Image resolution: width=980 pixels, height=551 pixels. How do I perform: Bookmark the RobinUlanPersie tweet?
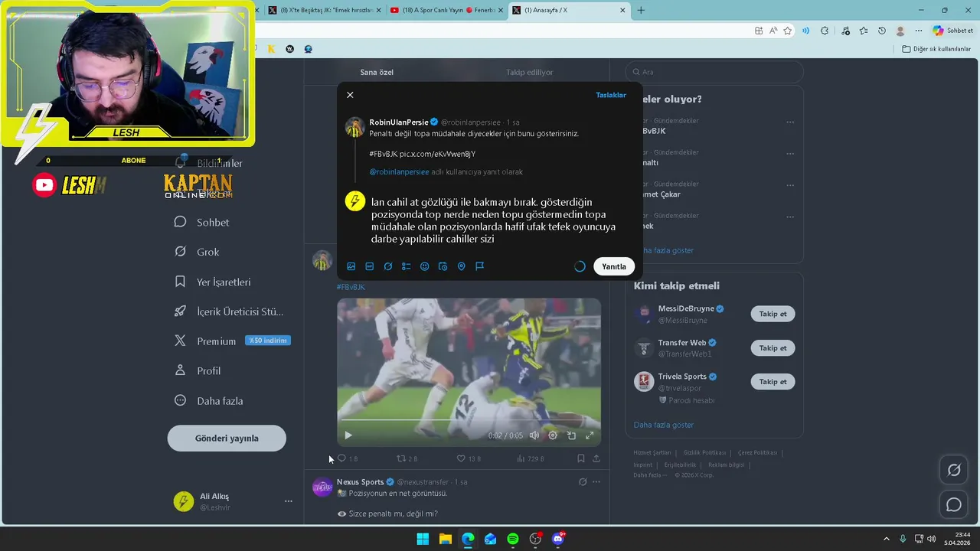581,458
